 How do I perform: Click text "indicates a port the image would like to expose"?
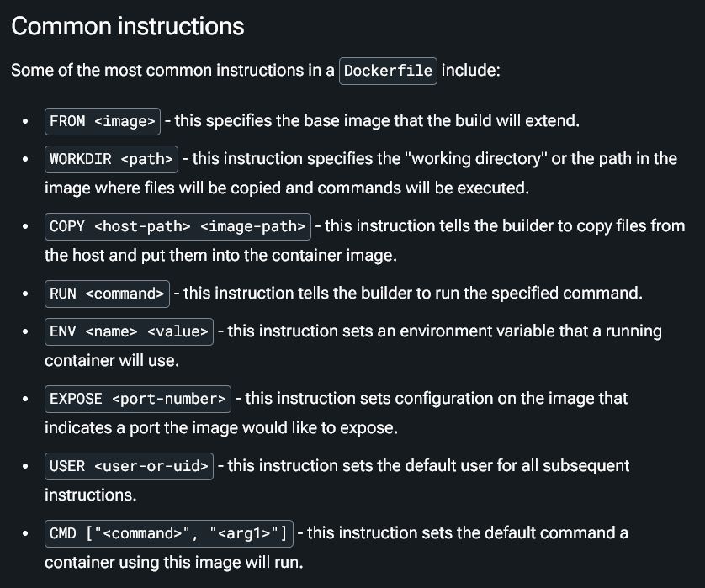pyautogui.click(x=220, y=428)
